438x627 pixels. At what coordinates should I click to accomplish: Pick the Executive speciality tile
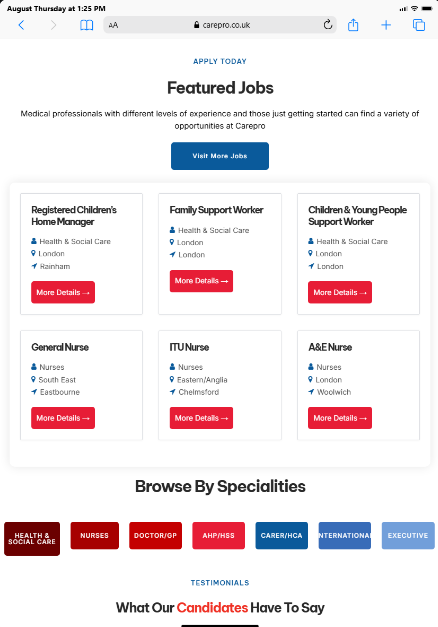point(408,535)
